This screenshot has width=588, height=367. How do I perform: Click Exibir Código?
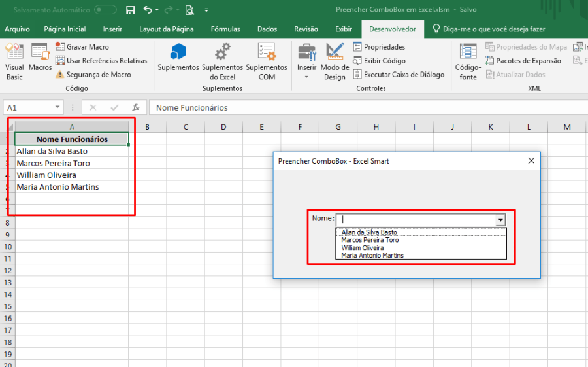tap(379, 60)
